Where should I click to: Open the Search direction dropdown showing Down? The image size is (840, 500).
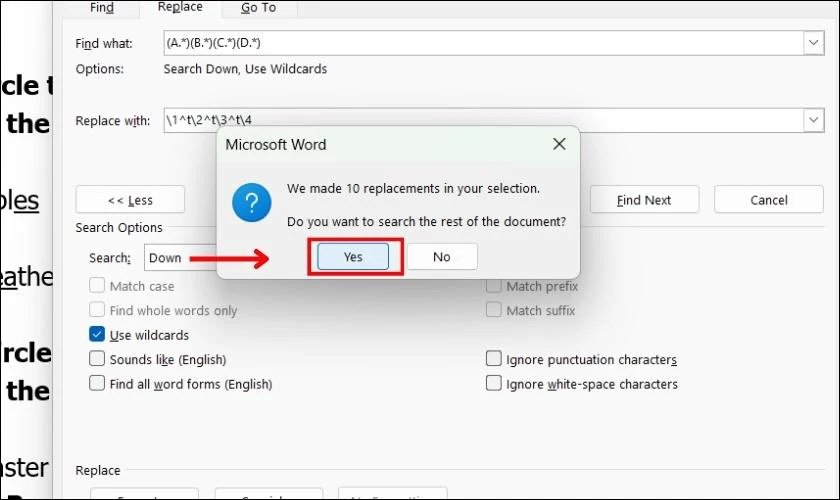(x=181, y=258)
